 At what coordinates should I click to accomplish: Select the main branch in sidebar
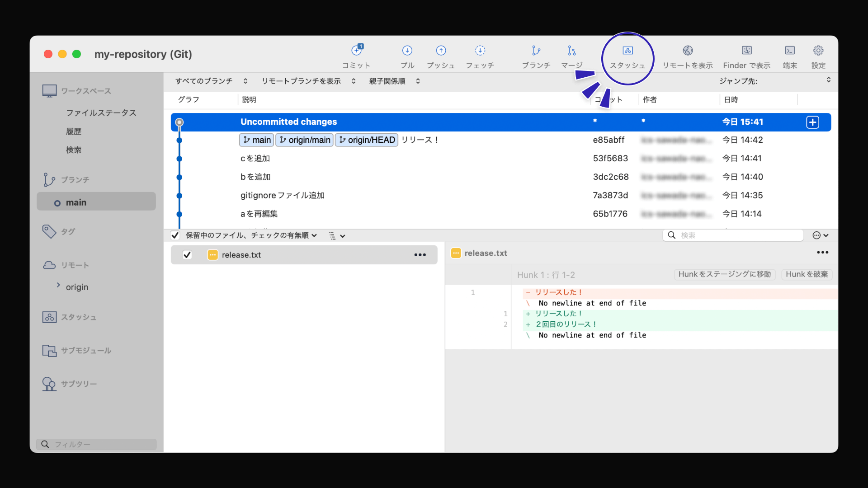[96, 202]
